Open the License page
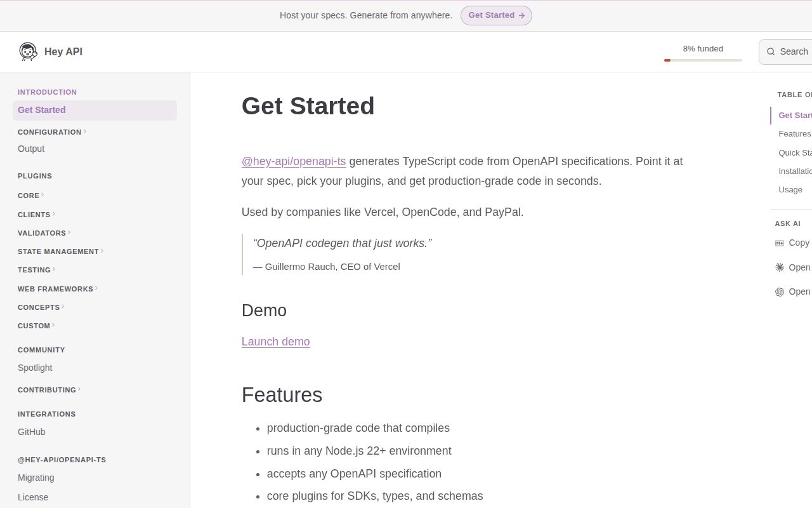812x508 pixels. coord(33,497)
